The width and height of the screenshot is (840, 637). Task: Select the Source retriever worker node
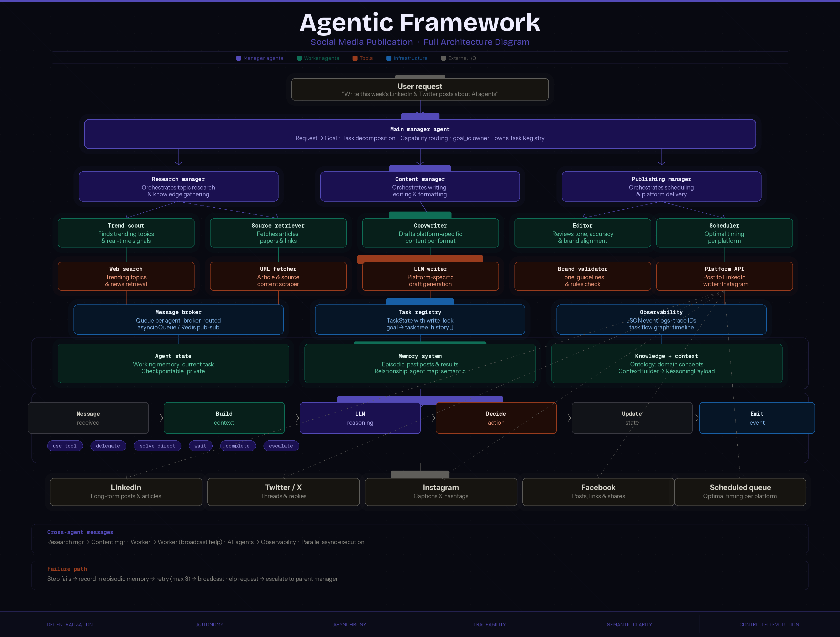point(278,233)
